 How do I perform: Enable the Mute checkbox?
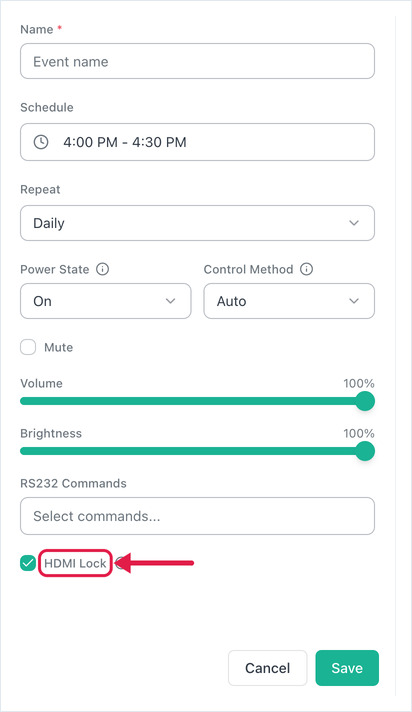coord(28,347)
